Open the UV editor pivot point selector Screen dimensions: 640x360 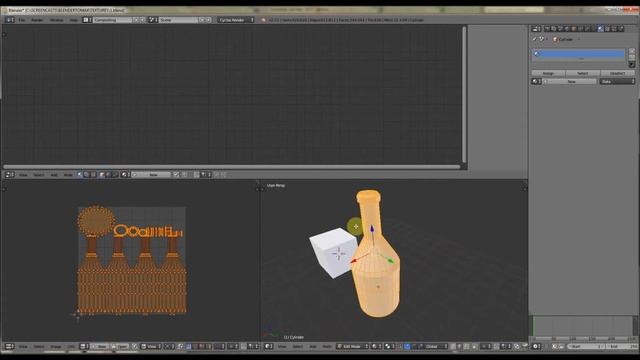click(x=169, y=346)
